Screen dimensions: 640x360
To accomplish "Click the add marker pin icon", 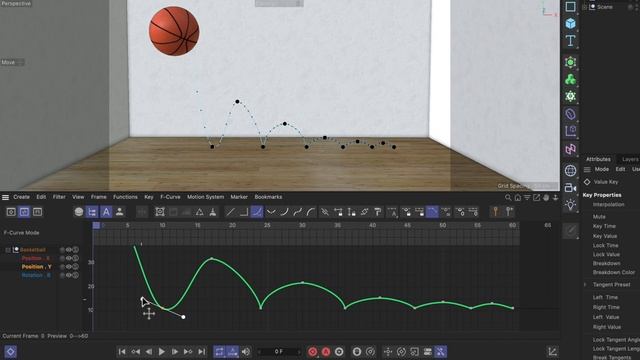I will point(509,212).
